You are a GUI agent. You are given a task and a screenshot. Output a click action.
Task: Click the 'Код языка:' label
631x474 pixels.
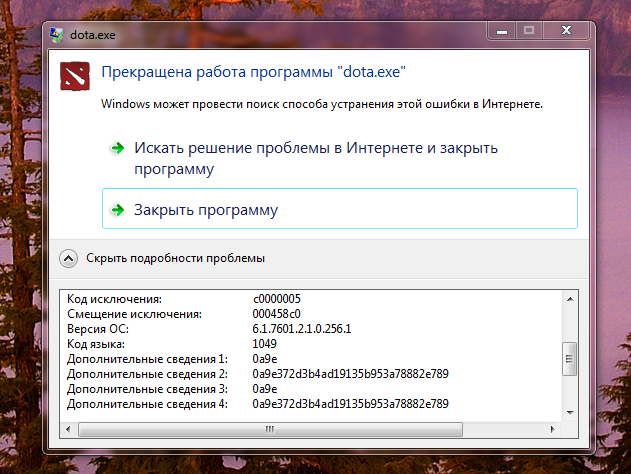[96, 344]
